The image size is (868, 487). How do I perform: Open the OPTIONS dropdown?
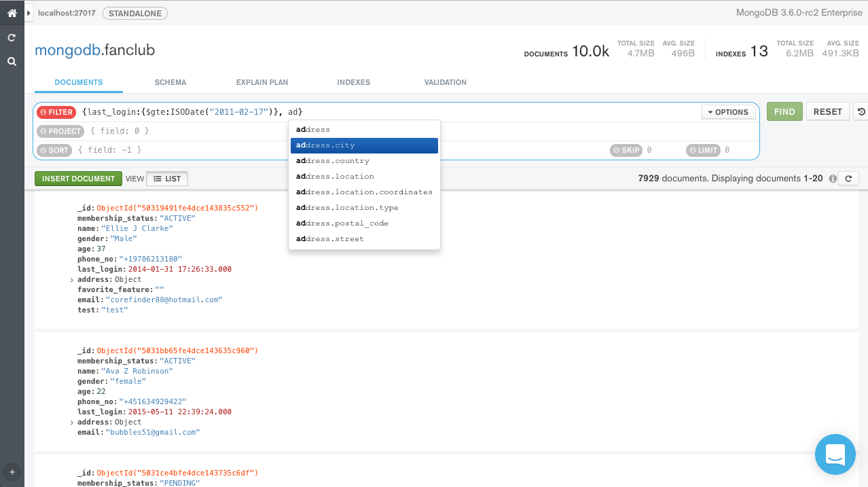coord(728,112)
